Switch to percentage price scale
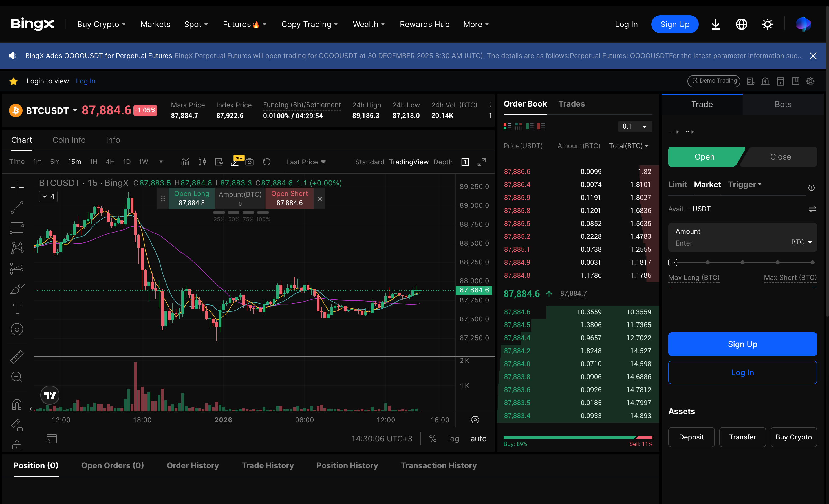The image size is (829, 504). (433, 438)
